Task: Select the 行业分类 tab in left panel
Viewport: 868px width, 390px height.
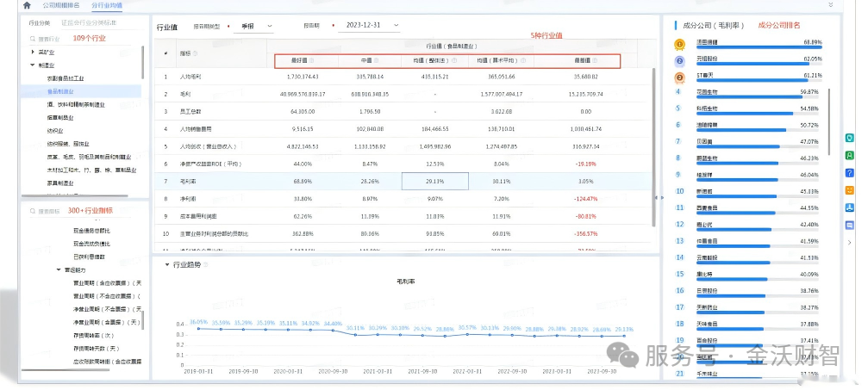Action: [40, 23]
